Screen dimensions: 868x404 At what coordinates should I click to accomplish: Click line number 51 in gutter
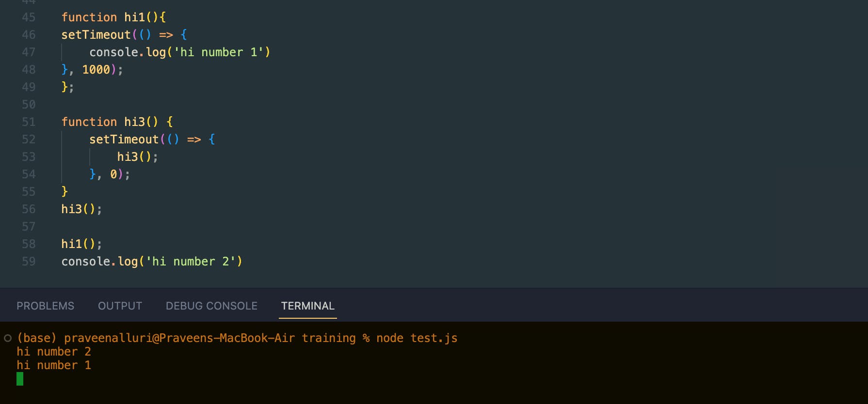(29, 122)
